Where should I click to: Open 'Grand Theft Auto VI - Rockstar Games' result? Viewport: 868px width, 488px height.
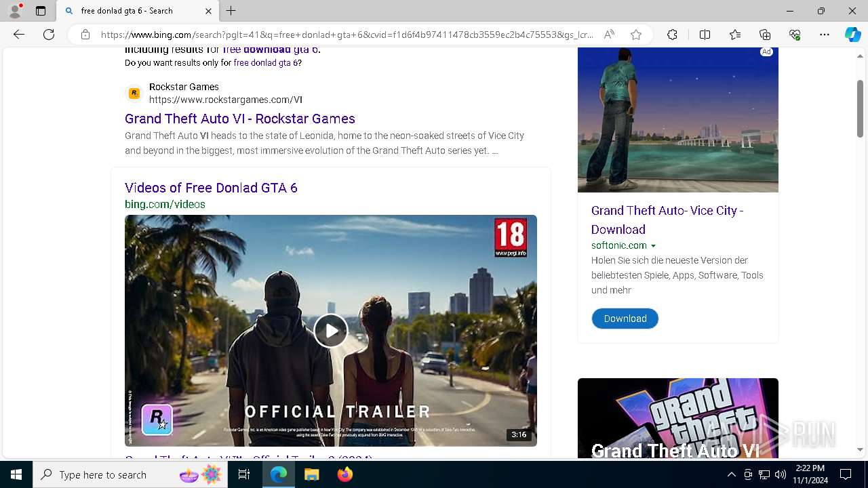(240, 119)
